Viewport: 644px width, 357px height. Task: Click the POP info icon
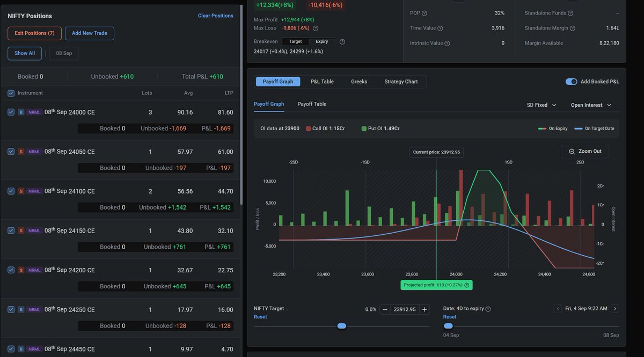(425, 13)
